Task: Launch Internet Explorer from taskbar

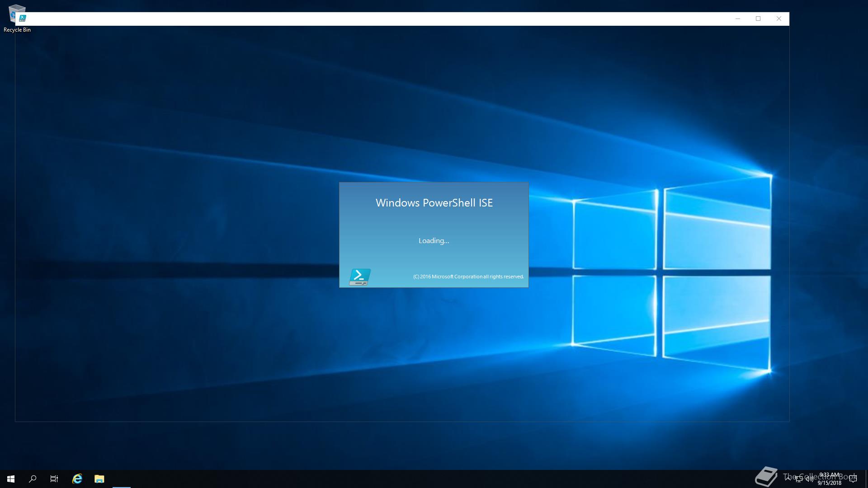Action: coord(77,479)
